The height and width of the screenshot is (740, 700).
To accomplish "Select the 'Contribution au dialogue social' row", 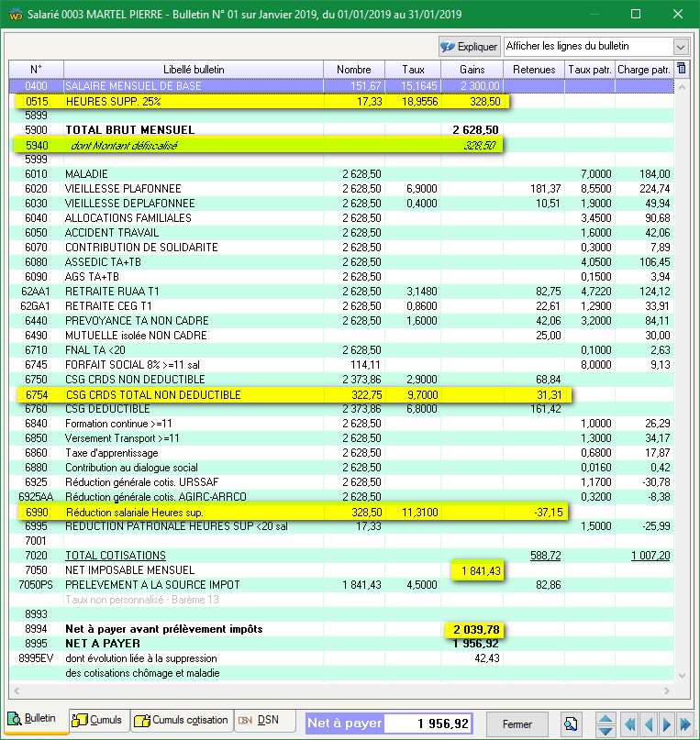I will point(341,468).
